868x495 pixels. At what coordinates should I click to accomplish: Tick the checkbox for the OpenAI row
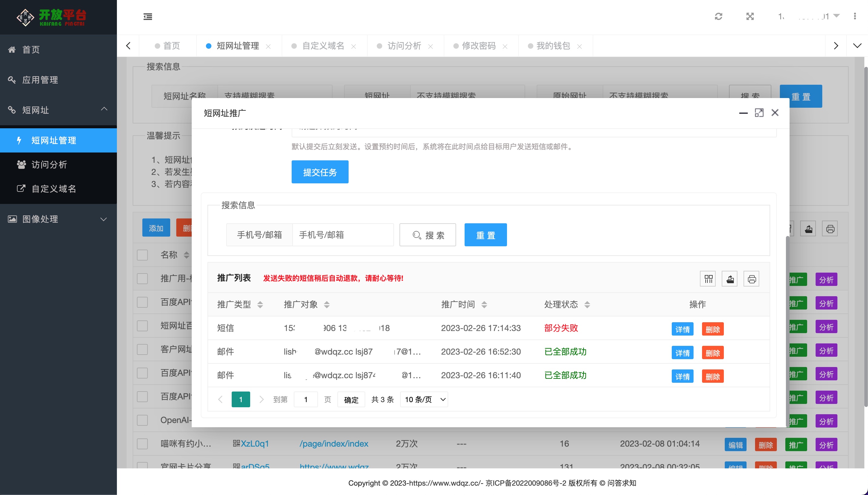pyautogui.click(x=142, y=420)
